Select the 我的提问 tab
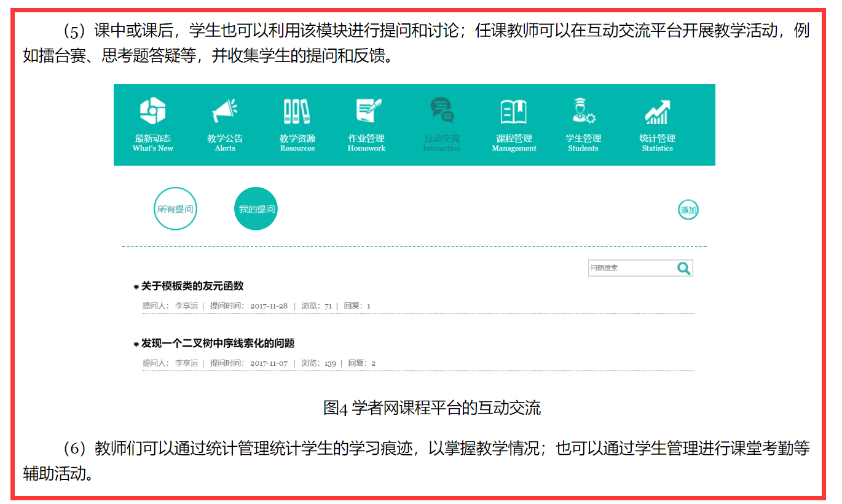The image size is (842, 504). pos(256,209)
